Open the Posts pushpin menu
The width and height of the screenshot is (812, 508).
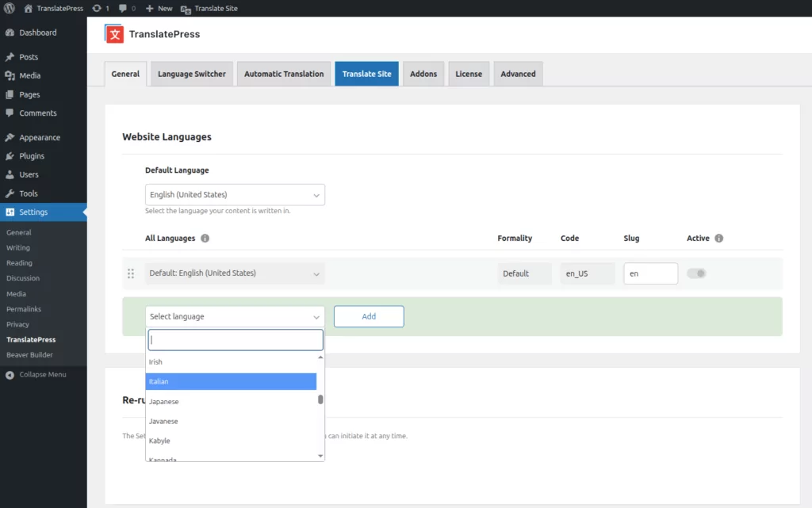tap(29, 57)
